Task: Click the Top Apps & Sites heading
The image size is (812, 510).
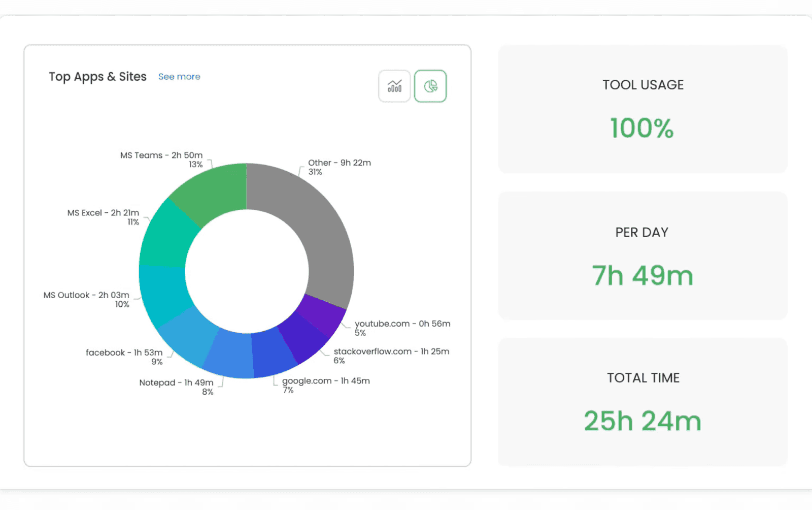Action: coord(97,77)
